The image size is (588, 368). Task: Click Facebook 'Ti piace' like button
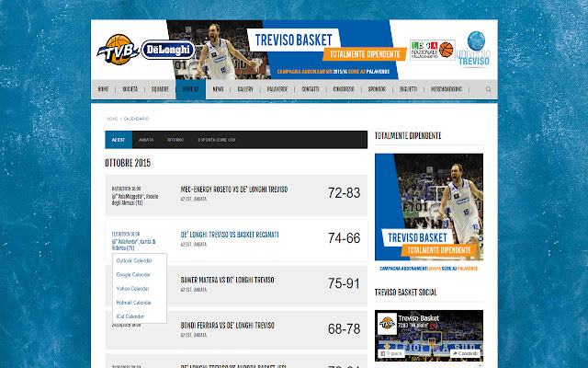(390, 353)
